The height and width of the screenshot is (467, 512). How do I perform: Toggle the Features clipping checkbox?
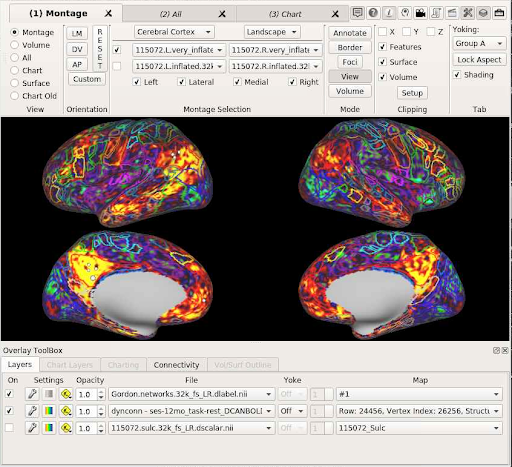tap(383, 47)
